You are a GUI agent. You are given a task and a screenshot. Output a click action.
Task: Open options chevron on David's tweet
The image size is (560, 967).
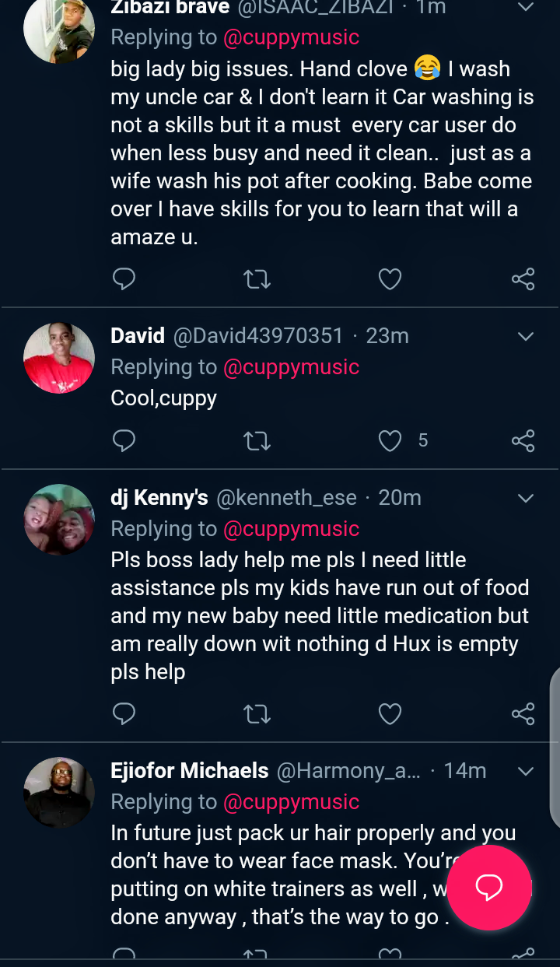(x=526, y=336)
